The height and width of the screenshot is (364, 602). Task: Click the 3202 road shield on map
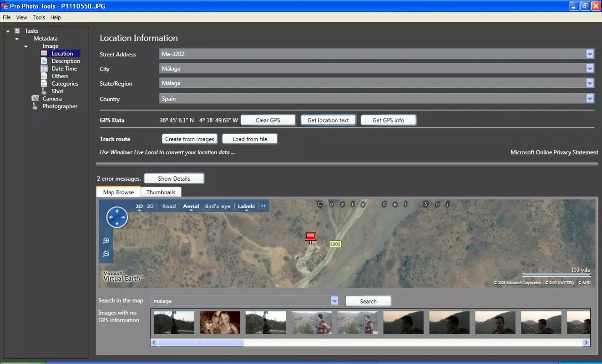pos(335,244)
